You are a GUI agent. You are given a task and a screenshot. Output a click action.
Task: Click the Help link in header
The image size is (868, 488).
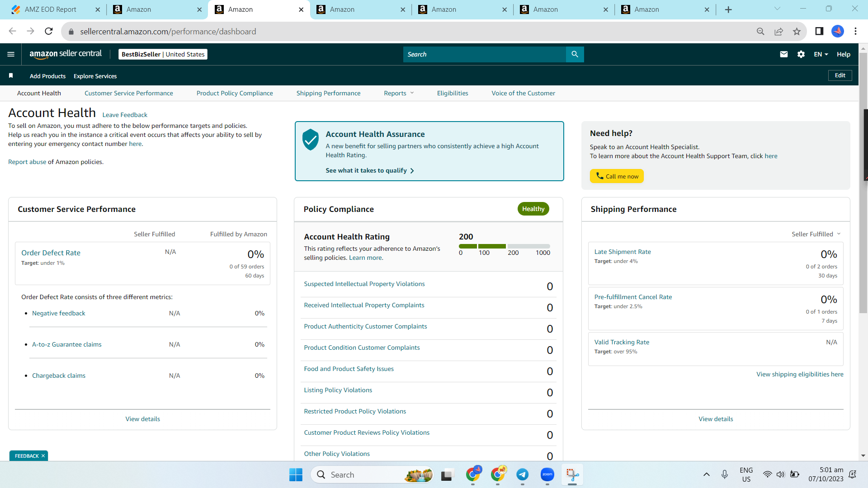point(844,54)
